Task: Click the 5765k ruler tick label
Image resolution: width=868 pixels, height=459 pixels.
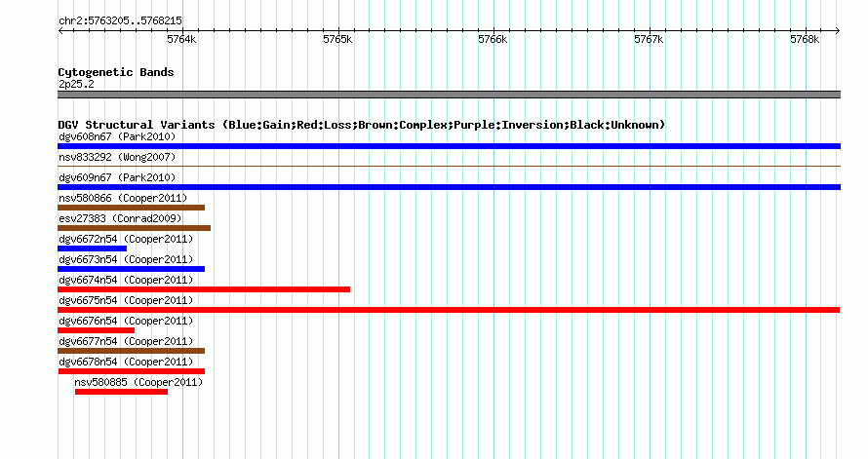Action: 337,39
